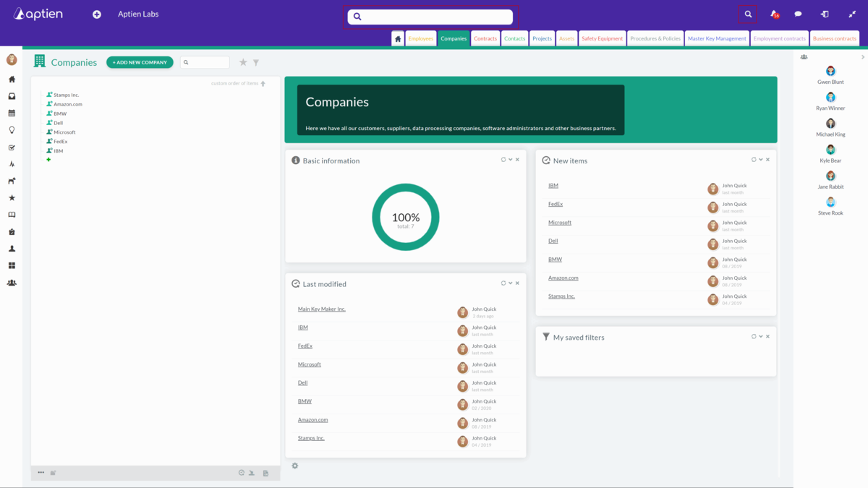Expand New items widget dropdown chevron
868x488 pixels.
[761, 160]
